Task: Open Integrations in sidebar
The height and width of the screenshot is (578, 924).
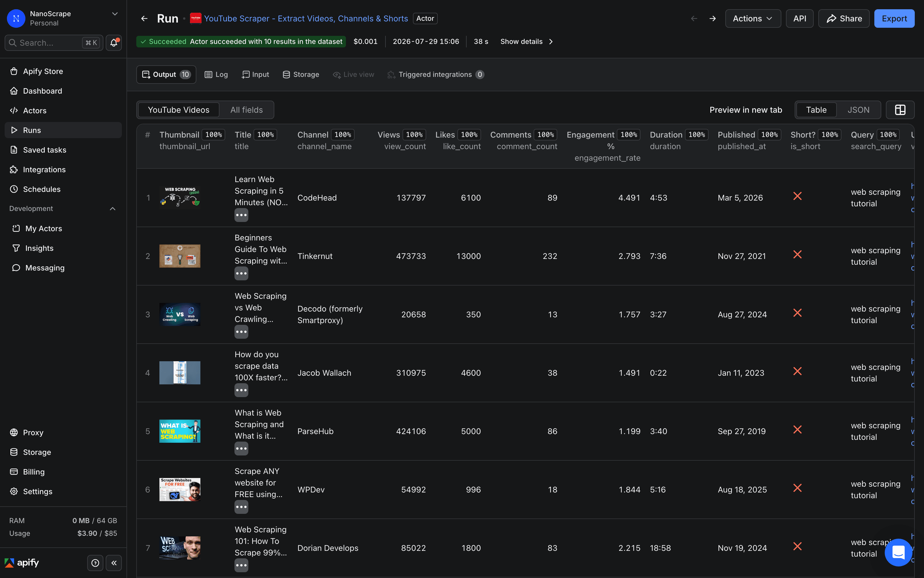Action: coord(63,169)
